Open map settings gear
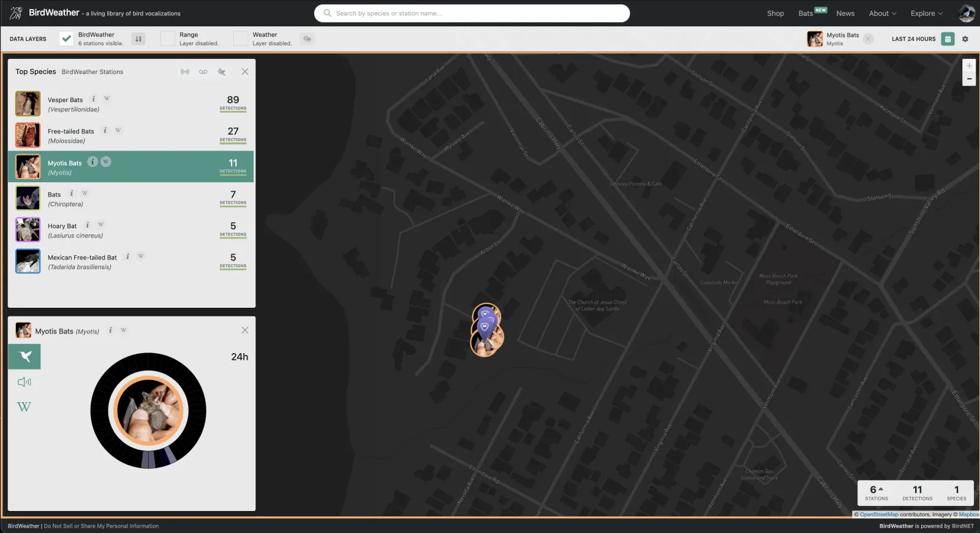 click(x=965, y=39)
